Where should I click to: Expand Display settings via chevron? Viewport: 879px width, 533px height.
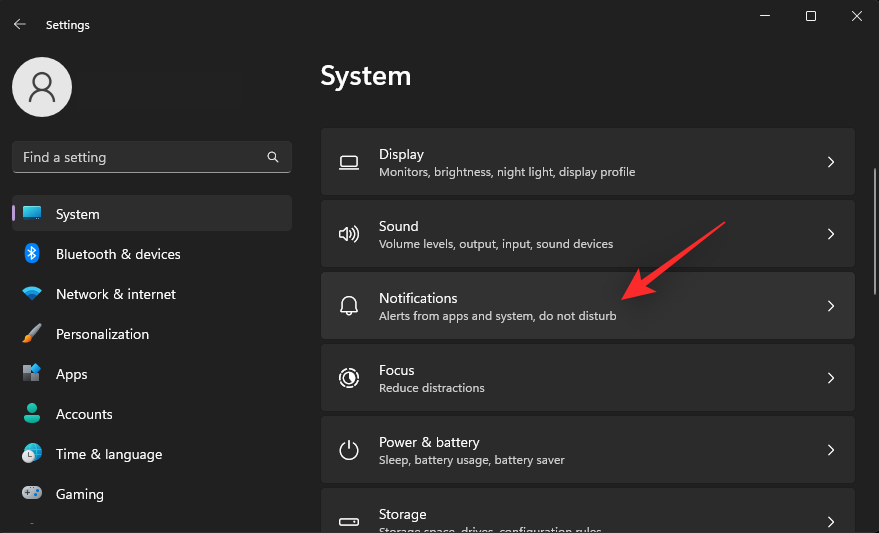coord(830,162)
